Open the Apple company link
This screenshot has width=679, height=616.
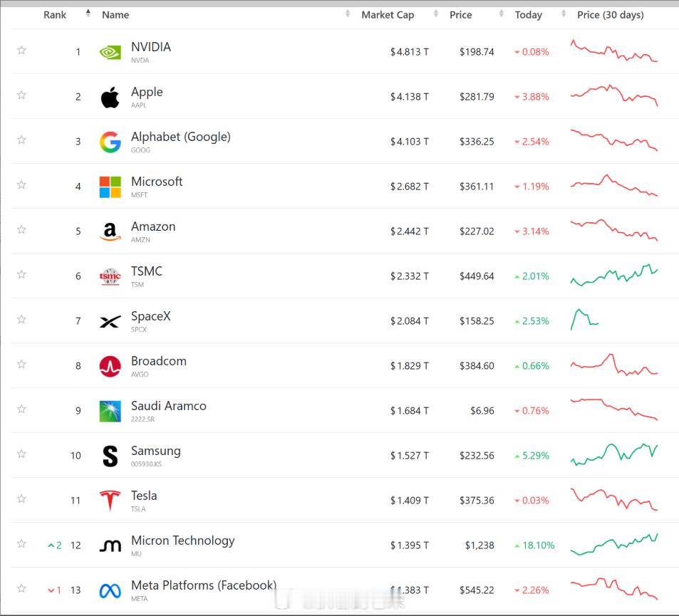coord(147,92)
